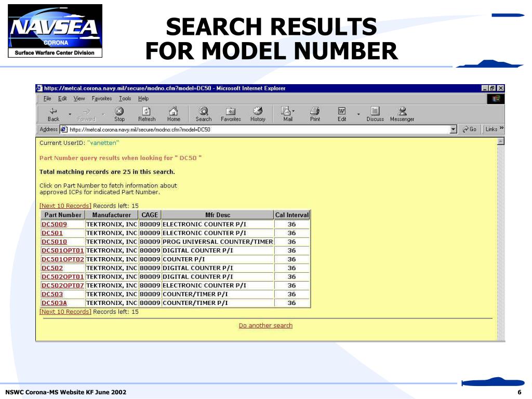Click Next 10 Records below the table
The width and height of the screenshot is (532, 399).
pos(65,312)
